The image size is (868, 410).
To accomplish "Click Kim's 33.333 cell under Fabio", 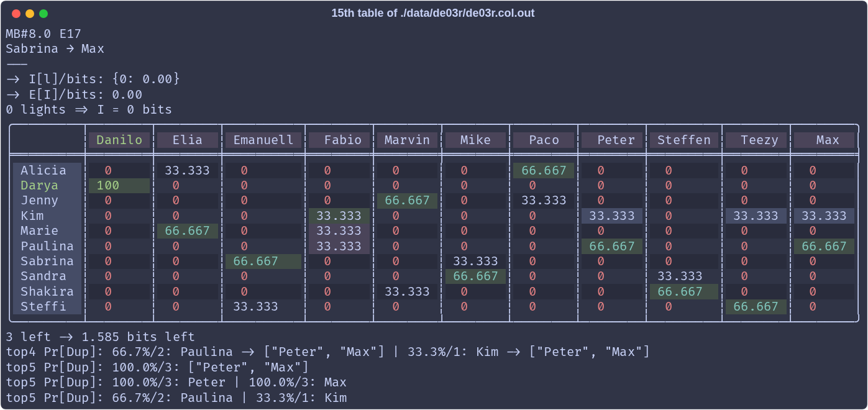I will (x=339, y=216).
